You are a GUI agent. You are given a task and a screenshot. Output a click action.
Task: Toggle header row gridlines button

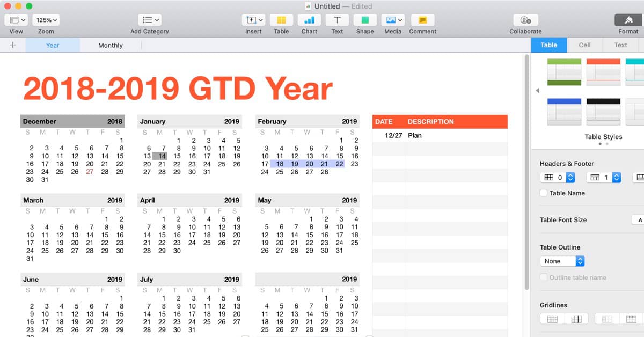pos(632,319)
